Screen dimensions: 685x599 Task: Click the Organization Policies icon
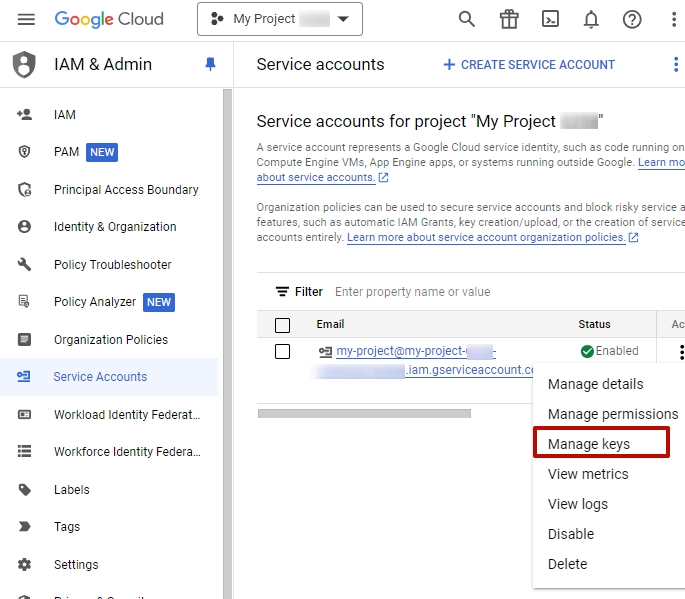click(x=24, y=339)
